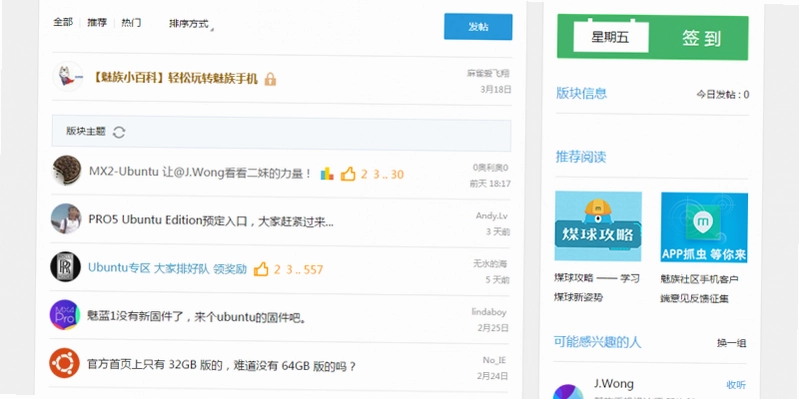Open the Ubuntu专区 大家排好队 领奖励 thread
The image size is (799, 399).
pos(167,268)
